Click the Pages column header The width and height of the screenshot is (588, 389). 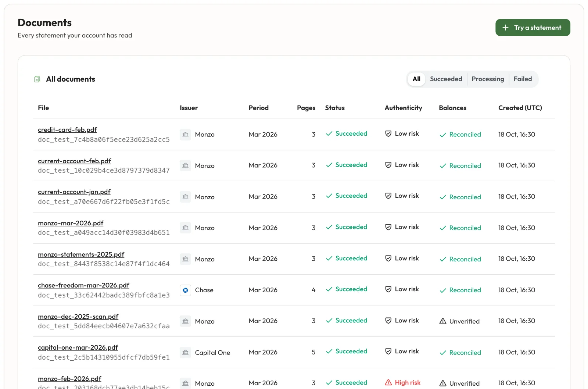tap(306, 108)
